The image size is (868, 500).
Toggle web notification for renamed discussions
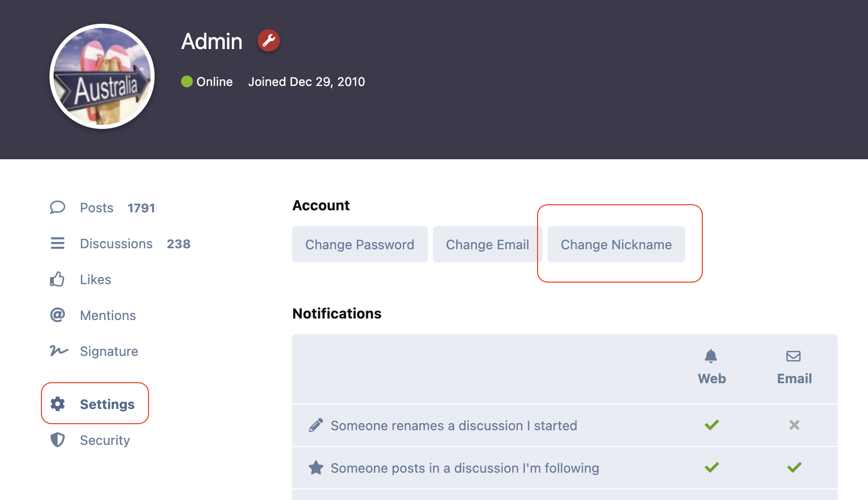[x=711, y=425]
